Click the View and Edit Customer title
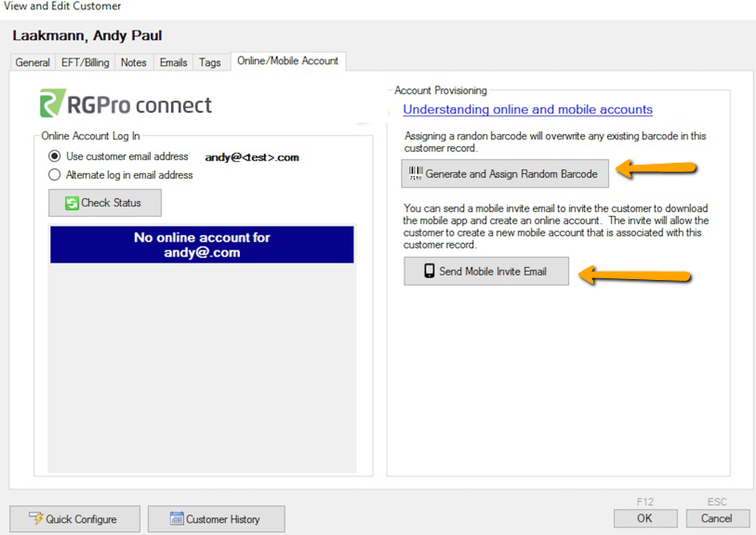The image size is (756, 535). (62, 7)
